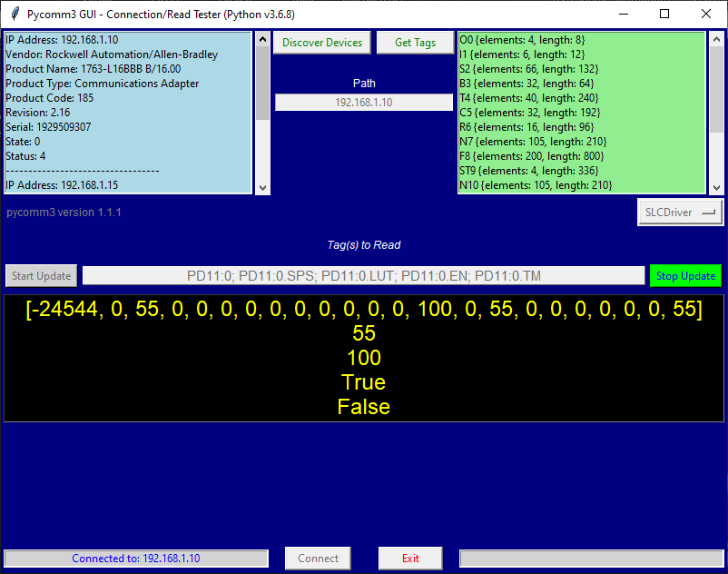Viewport: 728px width, 574px height.
Task: Click Start Update to begin polling
Action: (40, 275)
